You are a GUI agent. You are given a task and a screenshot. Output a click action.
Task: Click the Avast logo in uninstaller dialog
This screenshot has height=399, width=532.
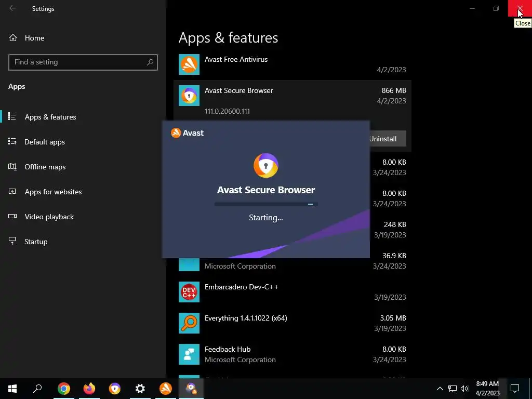[x=187, y=132]
